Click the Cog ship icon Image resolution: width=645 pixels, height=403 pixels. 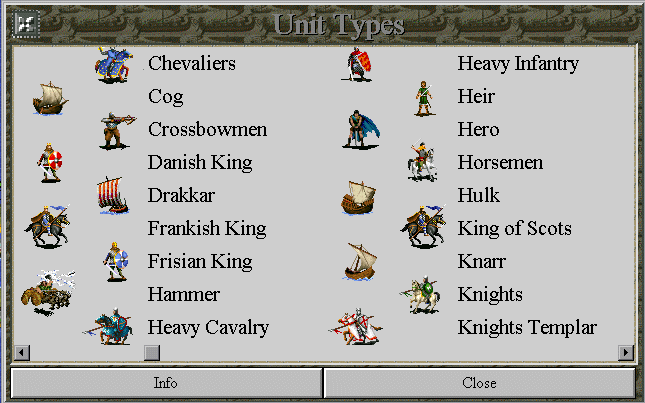pos(50,99)
